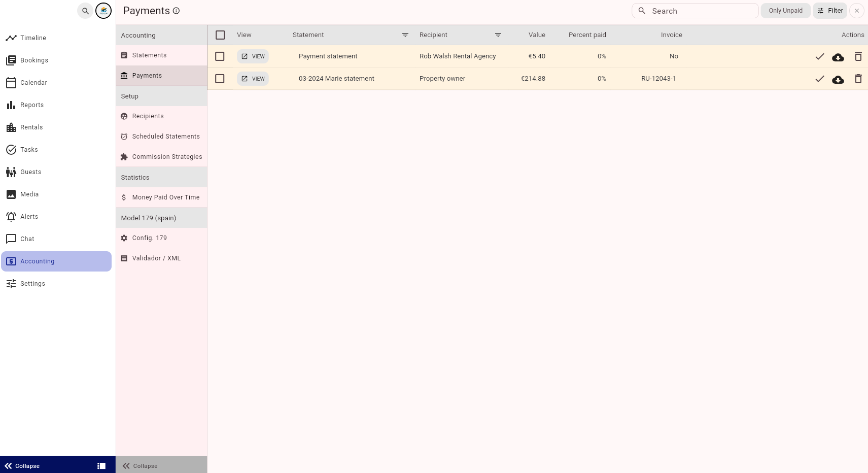Mark Payment statement row as paid
The image size is (868, 473).
click(820, 56)
